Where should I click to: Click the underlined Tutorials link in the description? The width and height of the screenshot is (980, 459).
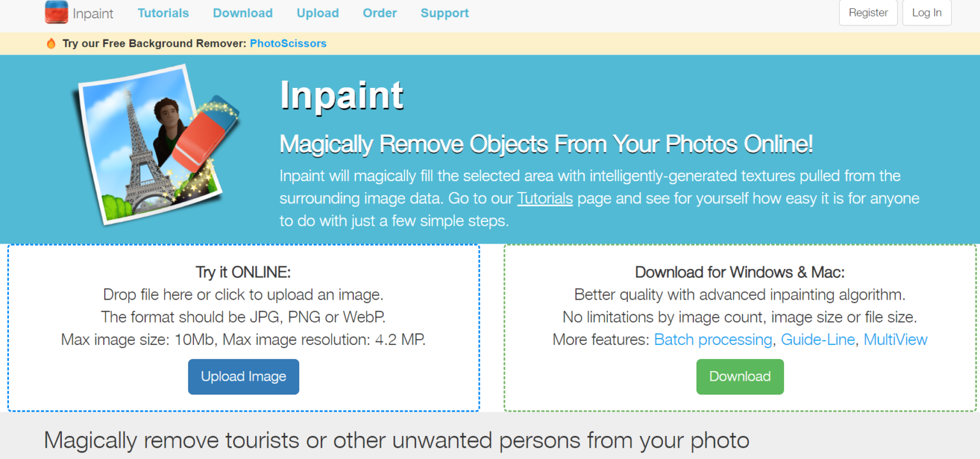(545, 198)
